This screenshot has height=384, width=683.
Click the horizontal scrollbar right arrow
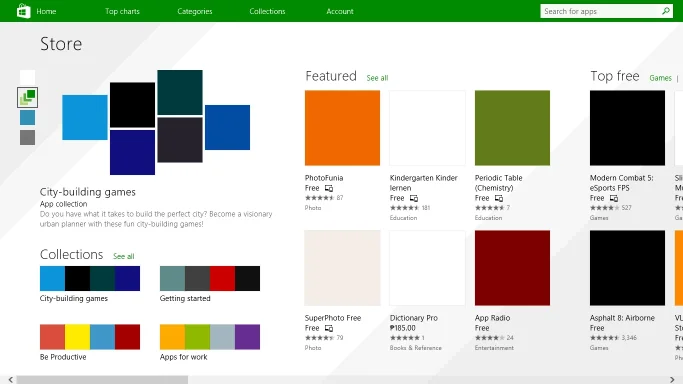[672, 380]
